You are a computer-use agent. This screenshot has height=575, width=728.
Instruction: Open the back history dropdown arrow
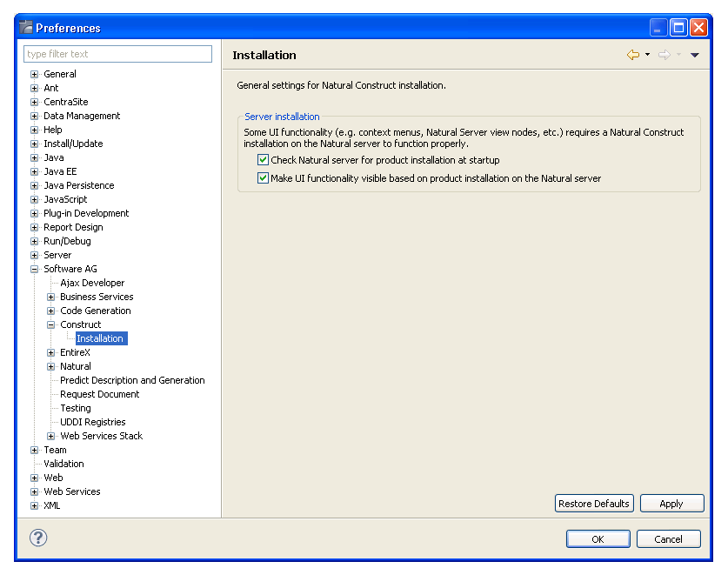tap(647, 55)
